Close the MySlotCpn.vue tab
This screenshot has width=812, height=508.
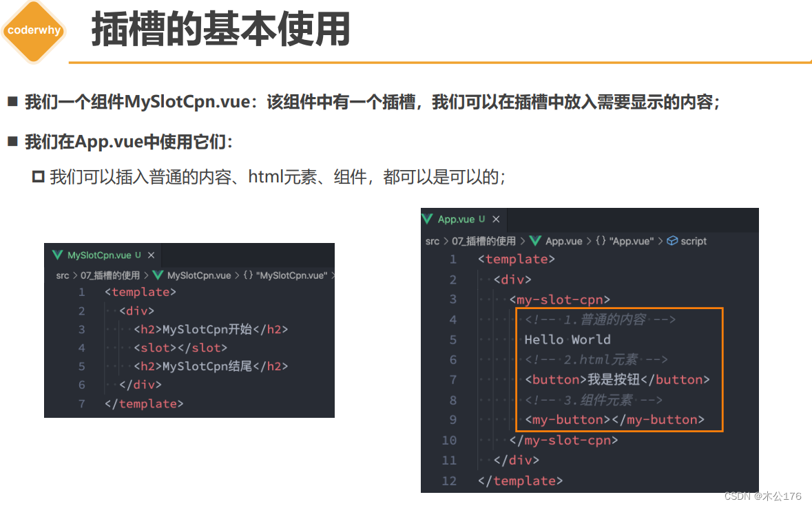click(151, 255)
